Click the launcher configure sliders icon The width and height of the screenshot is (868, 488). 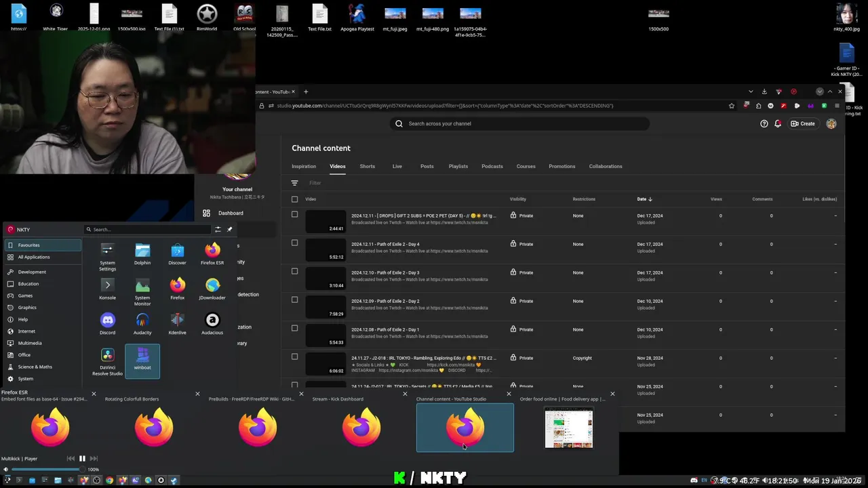[x=218, y=229]
